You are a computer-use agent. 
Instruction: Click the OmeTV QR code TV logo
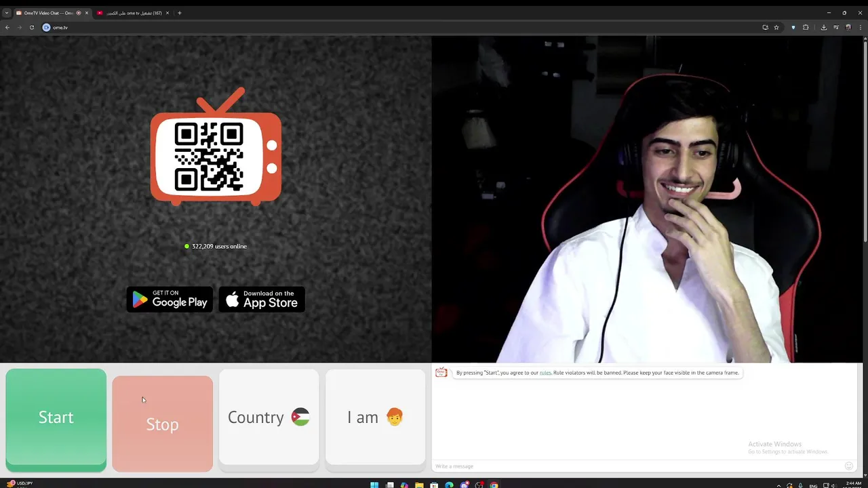pos(216,147)
